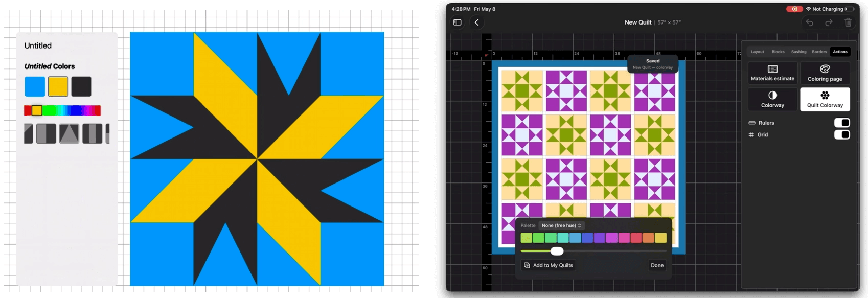
Task: Select the blue swatch in Untitled Colors
Action: (35, 86)
